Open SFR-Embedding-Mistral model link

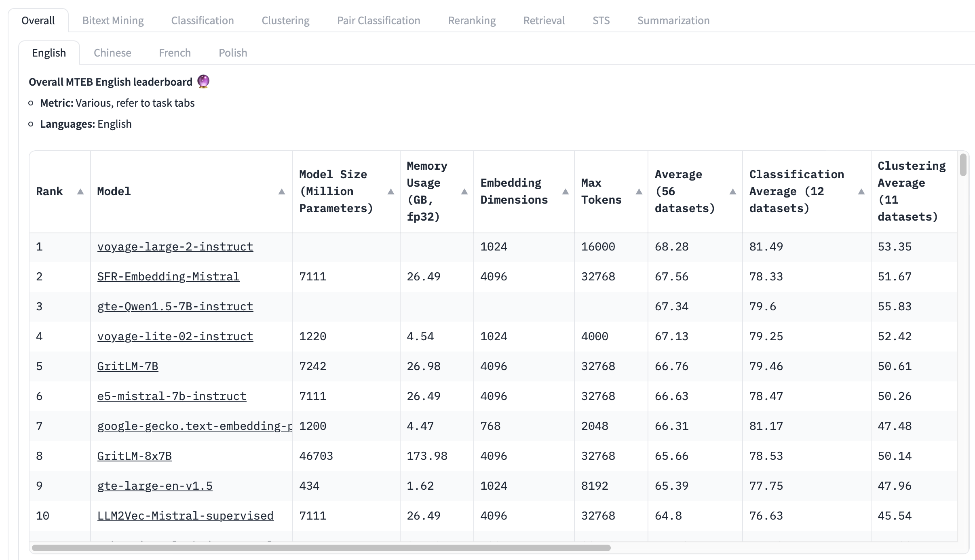pos(168,277)
